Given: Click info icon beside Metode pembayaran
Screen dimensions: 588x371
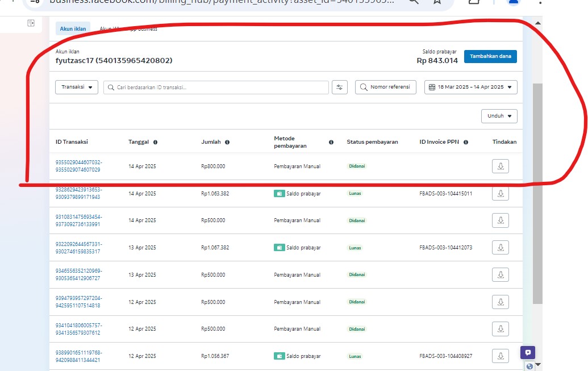Looking at the screenshot, I should tap(331, 142).
